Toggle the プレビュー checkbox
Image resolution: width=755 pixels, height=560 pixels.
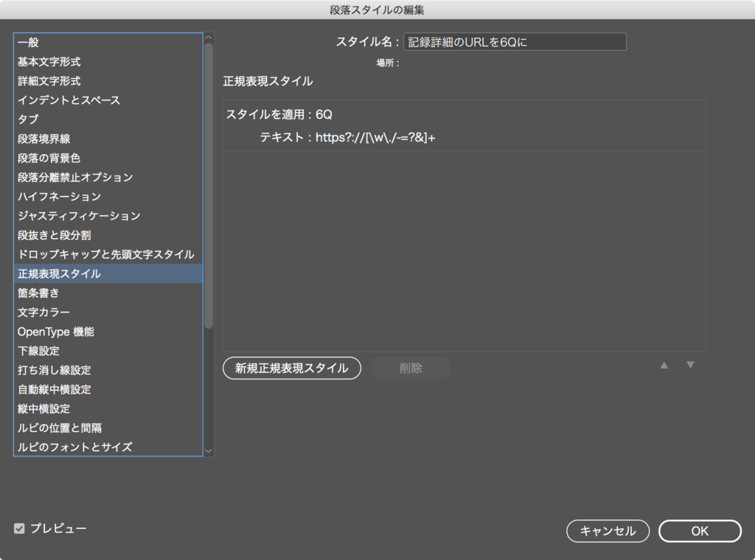coord(19,529)
